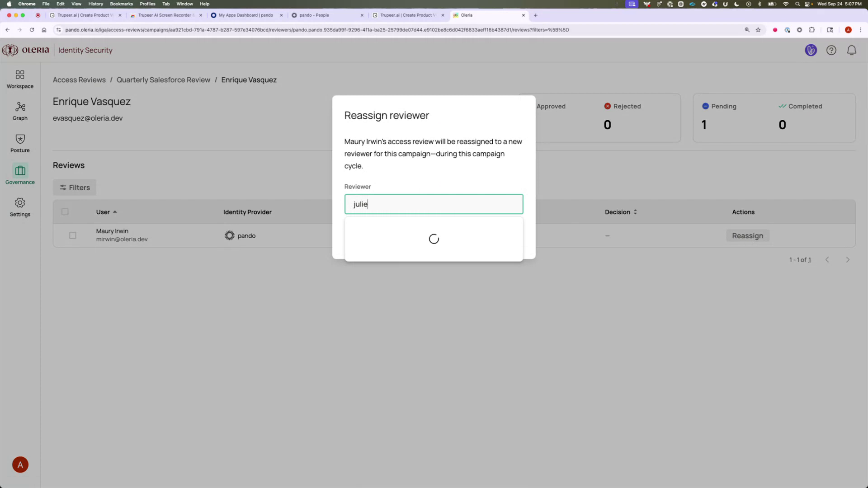Screen dimensions: 868x488
Task: Open the notifications bell
Action: 852,50
